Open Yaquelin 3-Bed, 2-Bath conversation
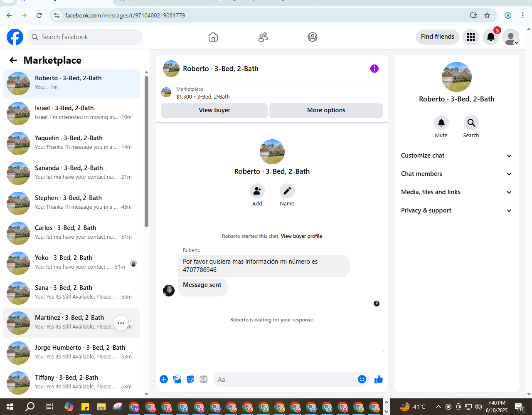532x415 pixels. pos(72,143)
